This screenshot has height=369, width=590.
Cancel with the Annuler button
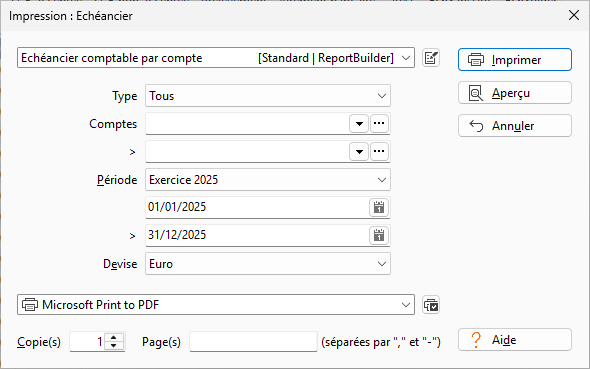click(515, 126)
